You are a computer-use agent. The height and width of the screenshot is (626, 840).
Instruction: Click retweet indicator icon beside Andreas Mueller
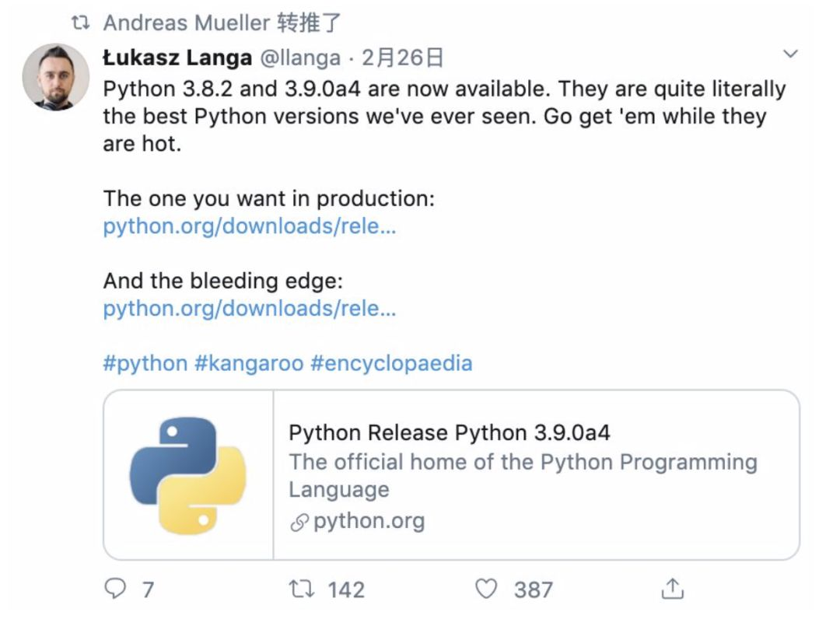pyautogui.click(x=80, y=23)
